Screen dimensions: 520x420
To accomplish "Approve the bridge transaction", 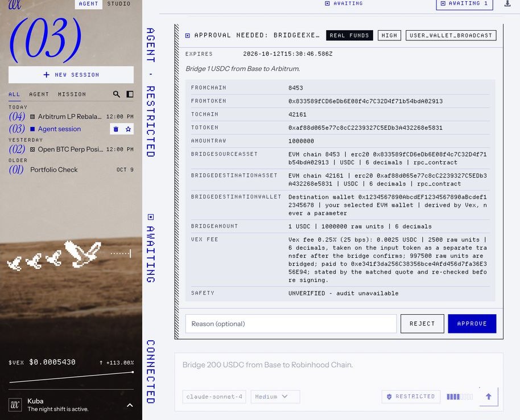I will tap(472, 323).
